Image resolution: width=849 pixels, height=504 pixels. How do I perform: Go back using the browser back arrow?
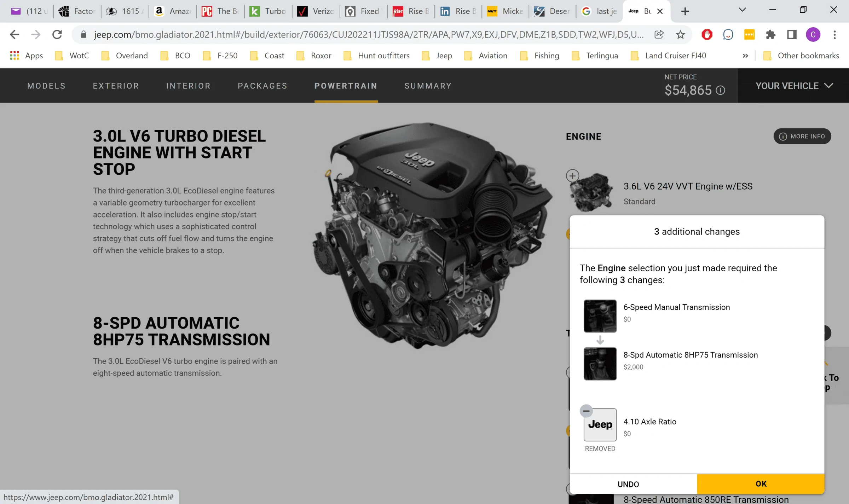pyautogui.click(x=15, y=34)
